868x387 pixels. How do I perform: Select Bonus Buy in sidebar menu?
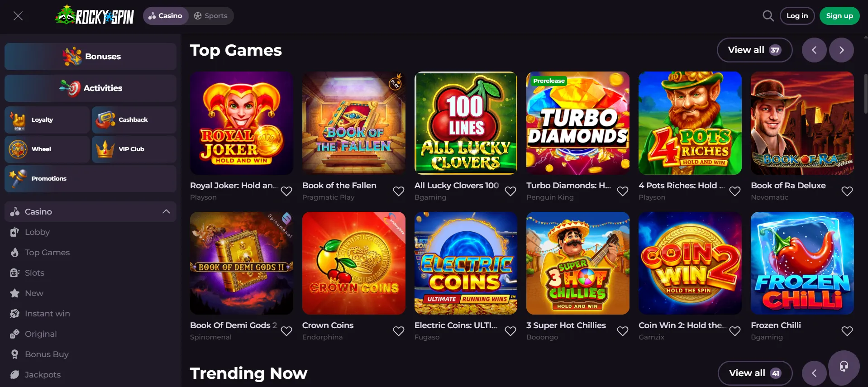point(47,354)
